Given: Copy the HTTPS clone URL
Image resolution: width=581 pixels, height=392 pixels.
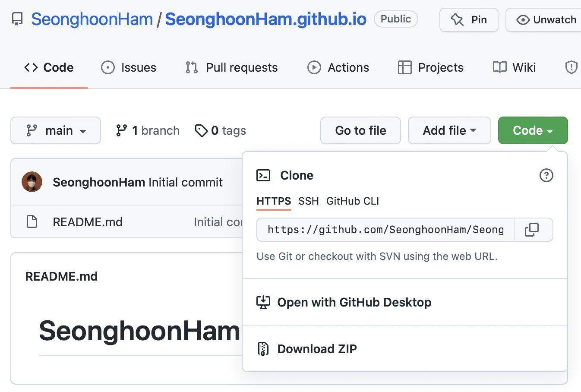Looking at the screenshot, I should (533, 230).
